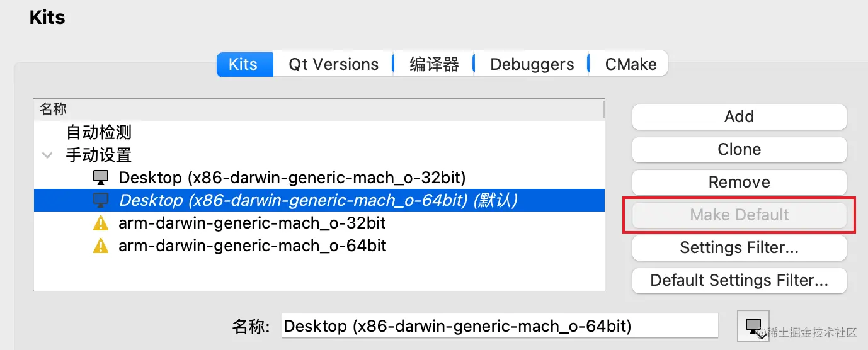Screen dimensions: 868x350
Task: Open the 编译器 tab
Action: click(x=434, y=64)
